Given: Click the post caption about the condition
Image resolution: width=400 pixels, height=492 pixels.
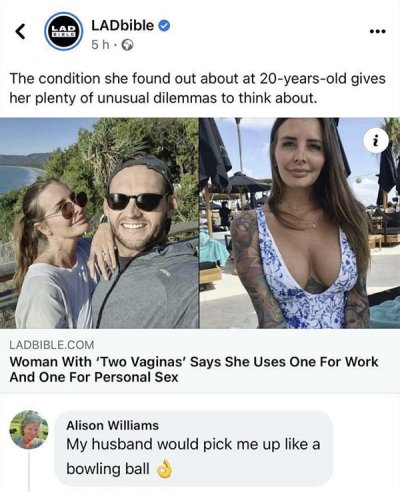Looking at the screenshot, I should [197, 88].
